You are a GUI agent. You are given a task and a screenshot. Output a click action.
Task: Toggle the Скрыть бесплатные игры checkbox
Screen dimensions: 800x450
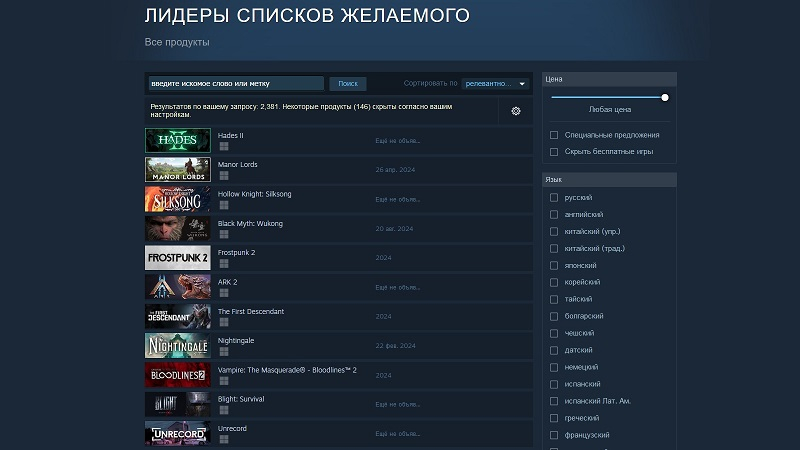click(554, 152)
